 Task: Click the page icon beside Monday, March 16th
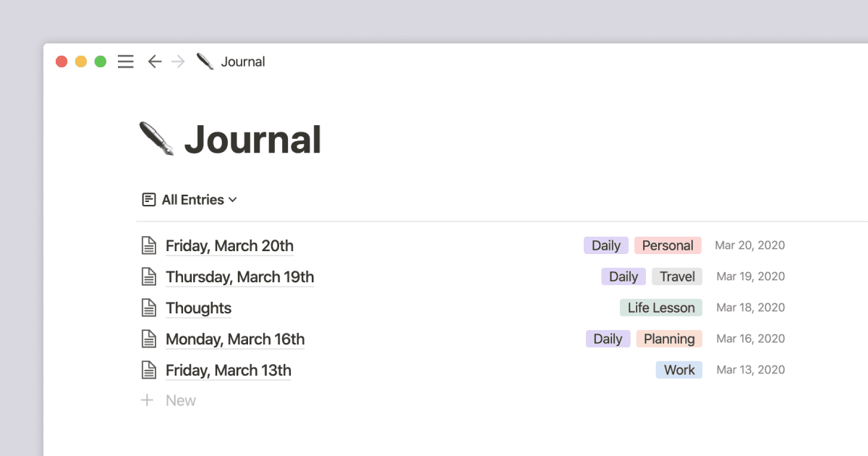point(148,338)
